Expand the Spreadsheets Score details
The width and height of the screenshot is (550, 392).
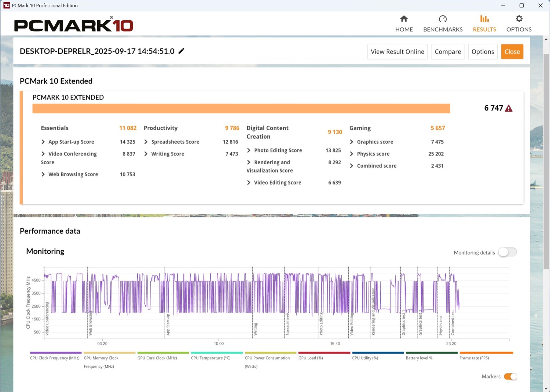click(x=146, y=142)
